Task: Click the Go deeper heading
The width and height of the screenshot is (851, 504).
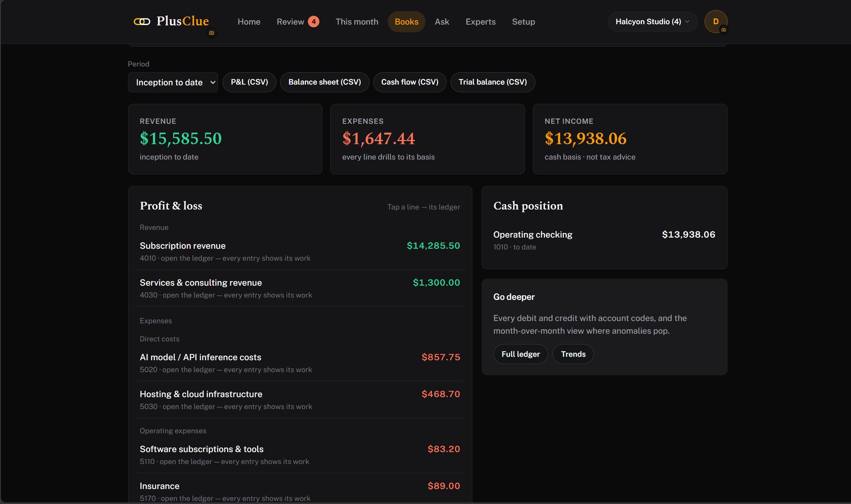Action: click(514, 297)
